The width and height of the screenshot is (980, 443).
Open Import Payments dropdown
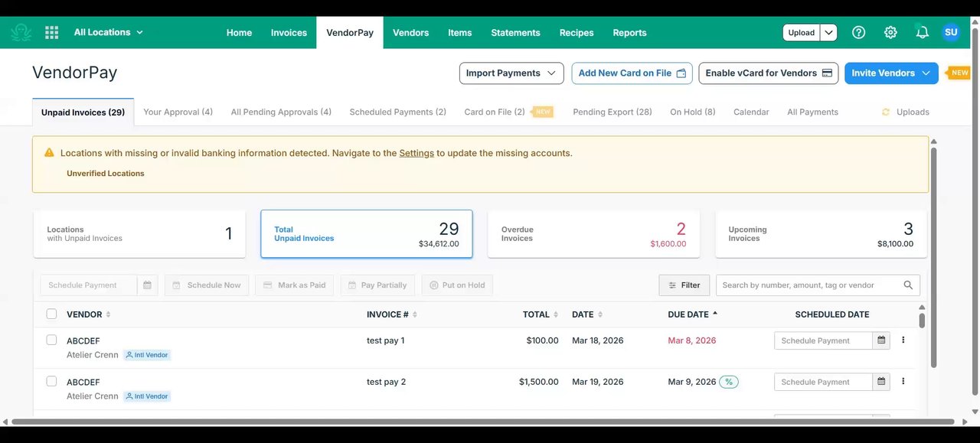pos(511,73)
